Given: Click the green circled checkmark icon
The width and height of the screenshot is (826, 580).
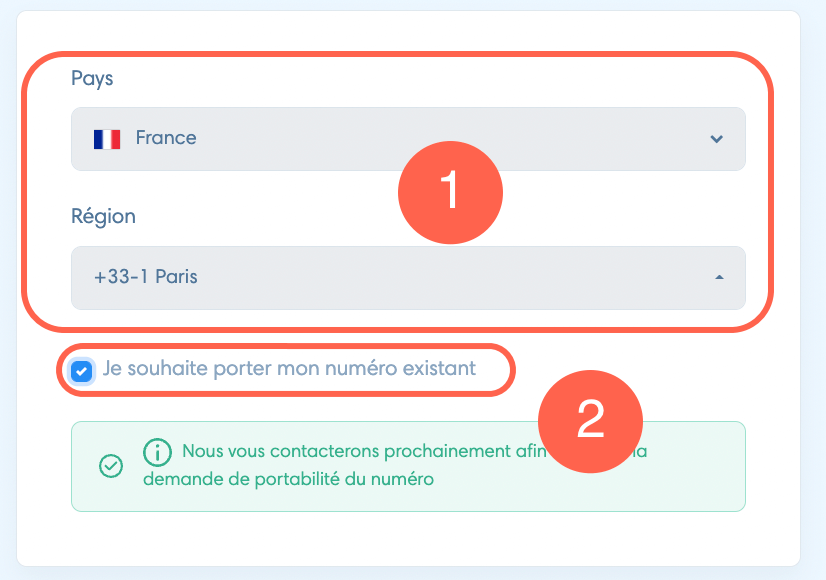Looking at the screenshot, I should coord(111,466).
